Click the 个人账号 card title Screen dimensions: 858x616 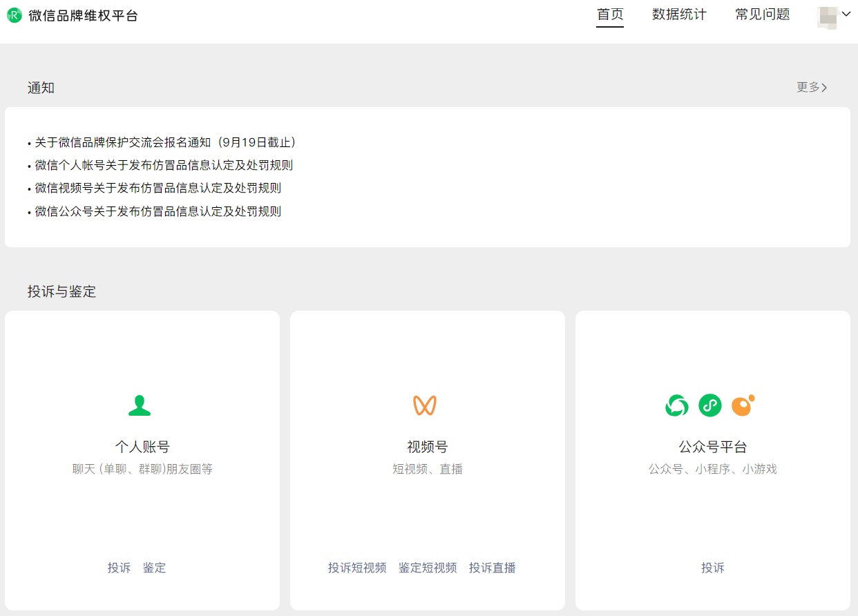coord(142,447)
